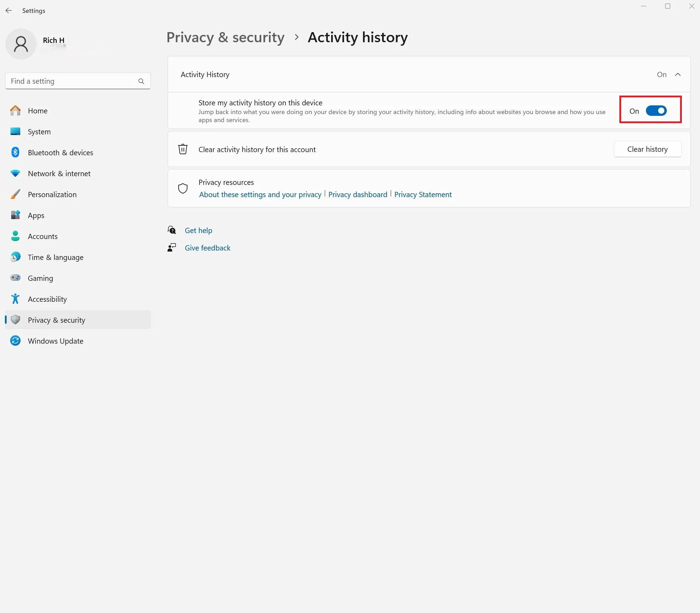Click the back arrow in Settings

(9, 11)
